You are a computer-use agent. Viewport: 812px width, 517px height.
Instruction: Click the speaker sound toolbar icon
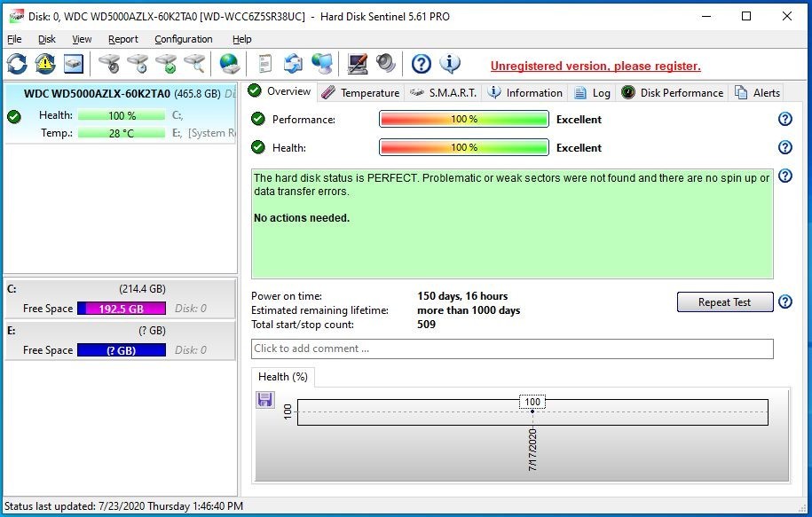[x=386, y=64]
